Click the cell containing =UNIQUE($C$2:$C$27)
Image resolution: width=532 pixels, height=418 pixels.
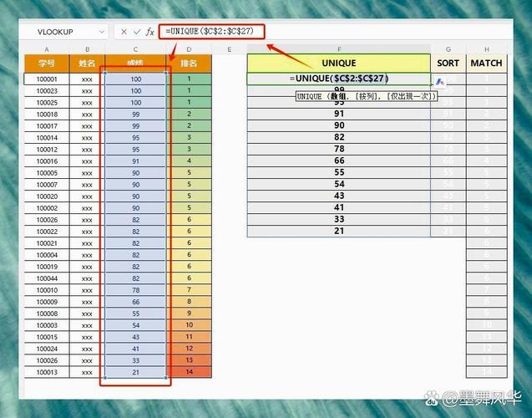[x=339, y=79]
